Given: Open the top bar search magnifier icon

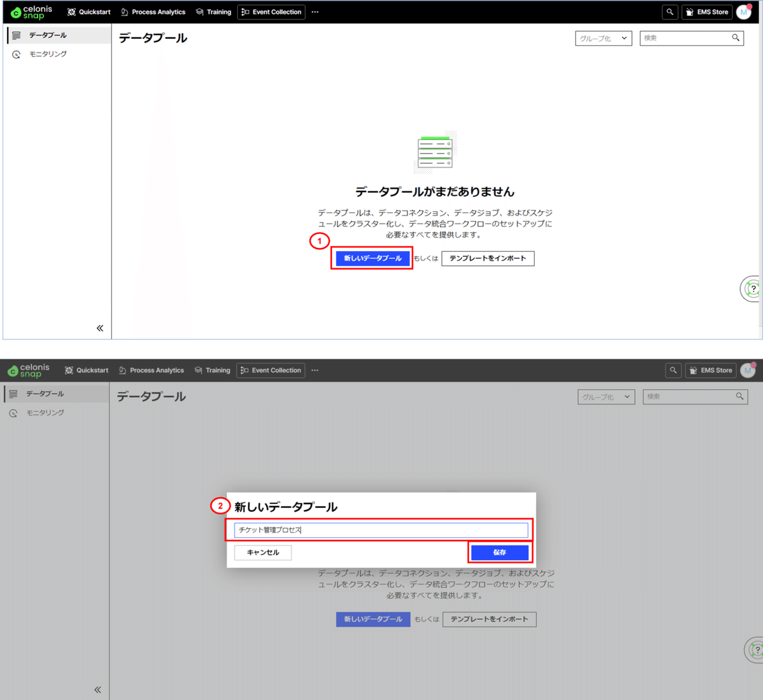Looking at the screenshot, I should pos(670,12).
